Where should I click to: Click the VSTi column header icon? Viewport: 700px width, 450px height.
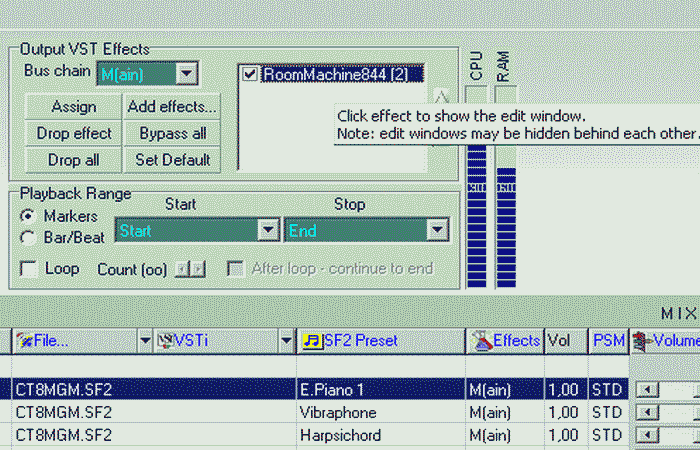[165, 341]
